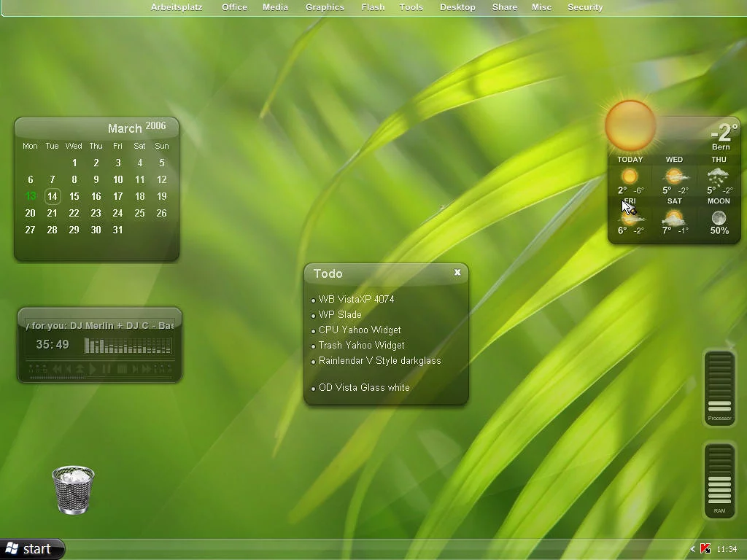This screenshot has width=747, height=560.
Task: Stop playback in the music player widget
Action: coord(122,370)
